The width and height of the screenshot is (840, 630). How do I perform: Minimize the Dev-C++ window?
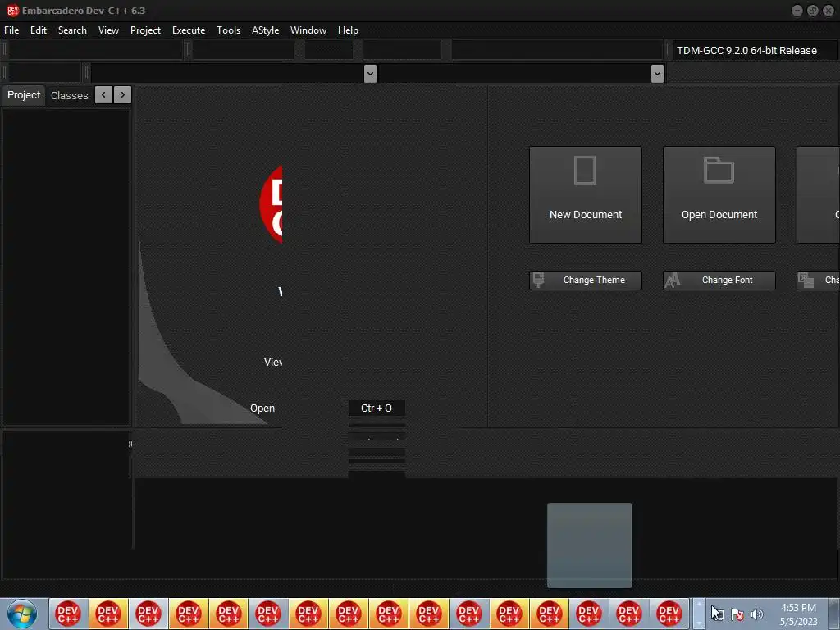(x=797, y=11)
